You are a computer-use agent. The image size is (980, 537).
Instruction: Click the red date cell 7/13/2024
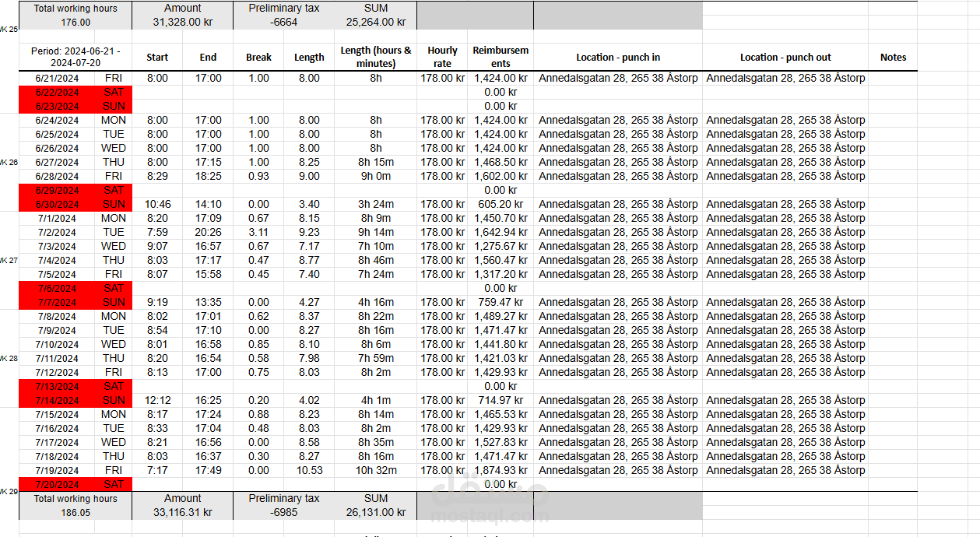point(57,386)
